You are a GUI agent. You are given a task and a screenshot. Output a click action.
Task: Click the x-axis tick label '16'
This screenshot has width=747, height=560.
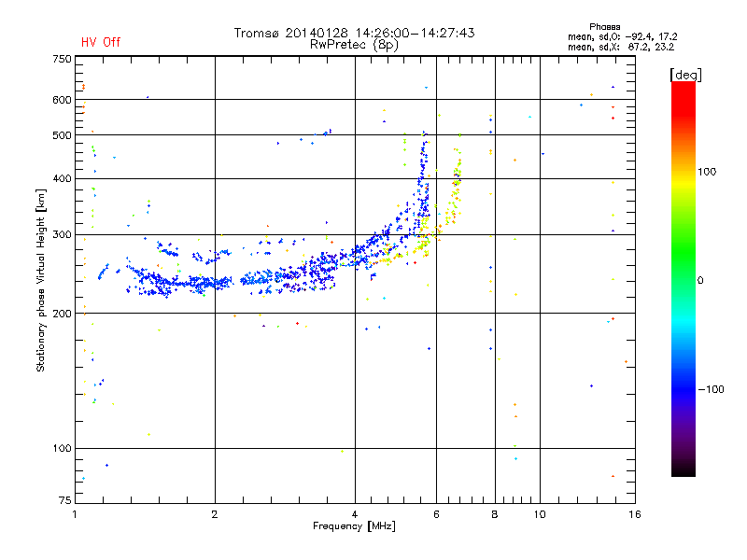pos(635,514)
